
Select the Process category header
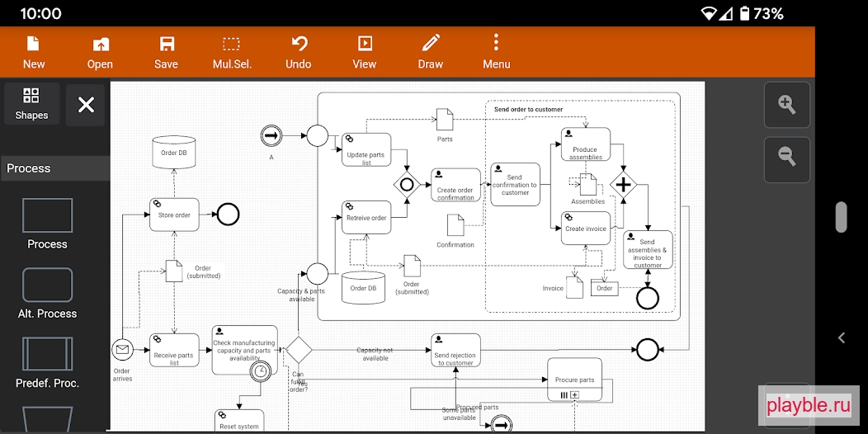55,168
